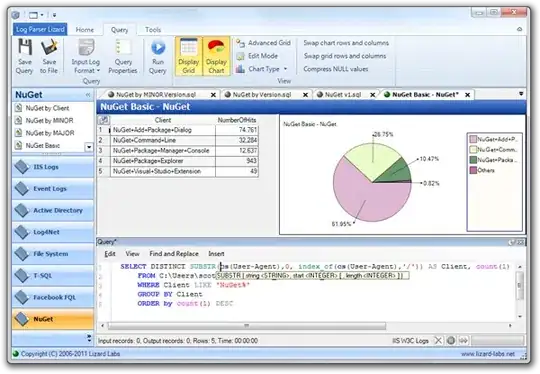Select the highlighted NuGet group
The image size is (540, 374).
pos(53,319)
